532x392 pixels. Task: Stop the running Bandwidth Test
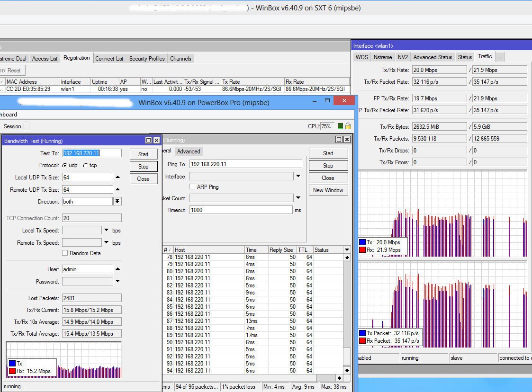[143, 167]
